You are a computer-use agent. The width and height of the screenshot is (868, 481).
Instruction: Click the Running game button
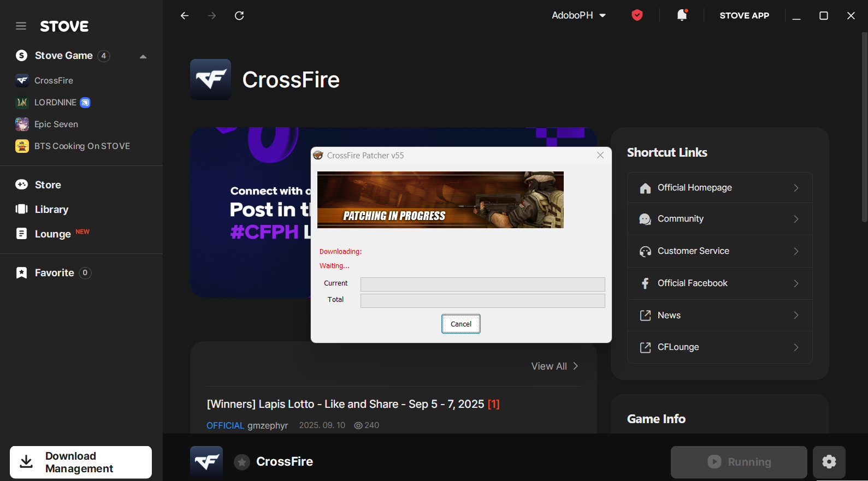(x=739, y=462)
